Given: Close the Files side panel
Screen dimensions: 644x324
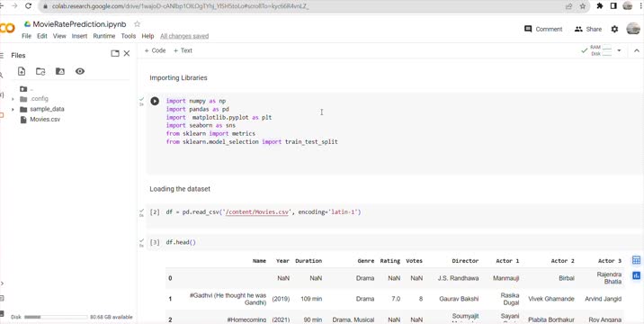Looking at the screenshot, I should pyautogui.click(x=127, y=53).
